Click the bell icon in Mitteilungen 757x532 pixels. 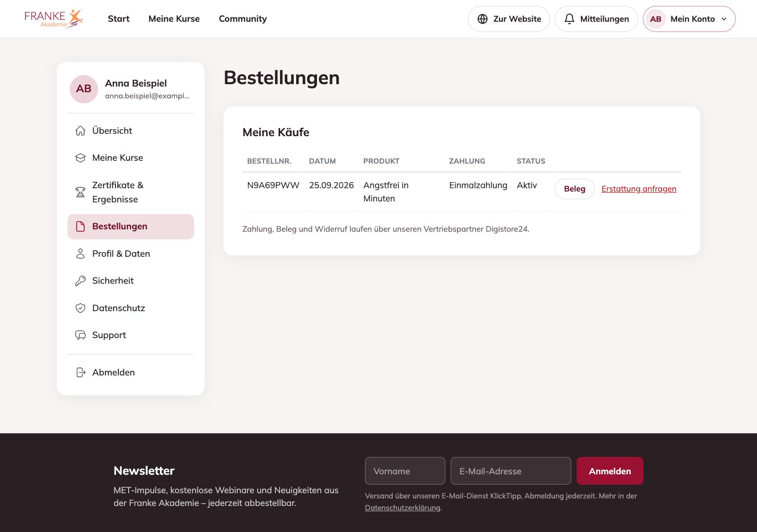570,19
